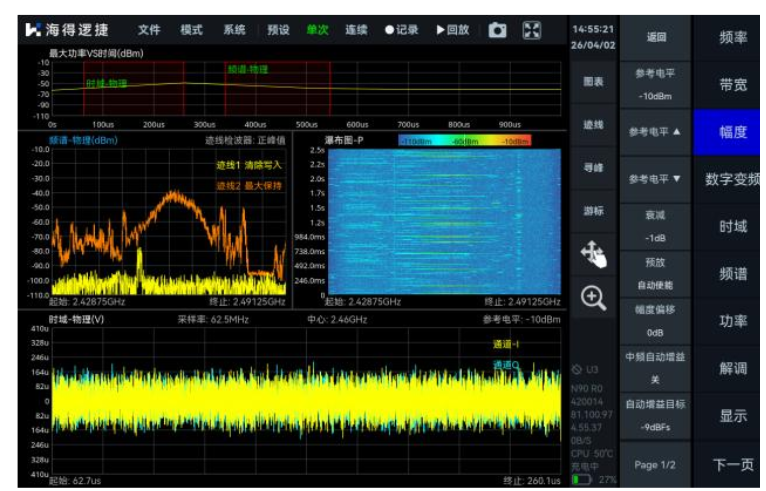766x491 pixels.
Task: Decrease reference level with 参考电平 ▼
Action: tap(656, 179)
